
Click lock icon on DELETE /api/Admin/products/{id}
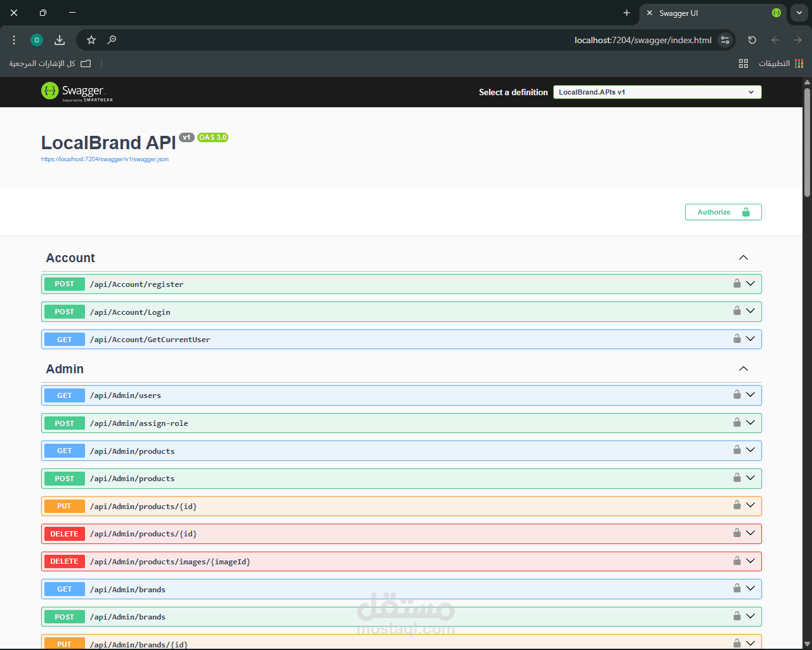point(737,533)
